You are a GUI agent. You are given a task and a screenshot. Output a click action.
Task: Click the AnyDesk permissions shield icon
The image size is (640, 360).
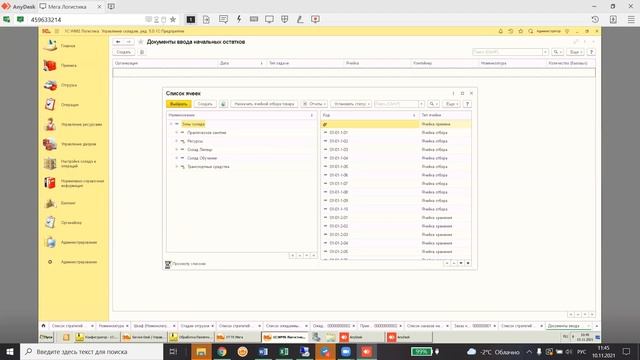point(284,19)
